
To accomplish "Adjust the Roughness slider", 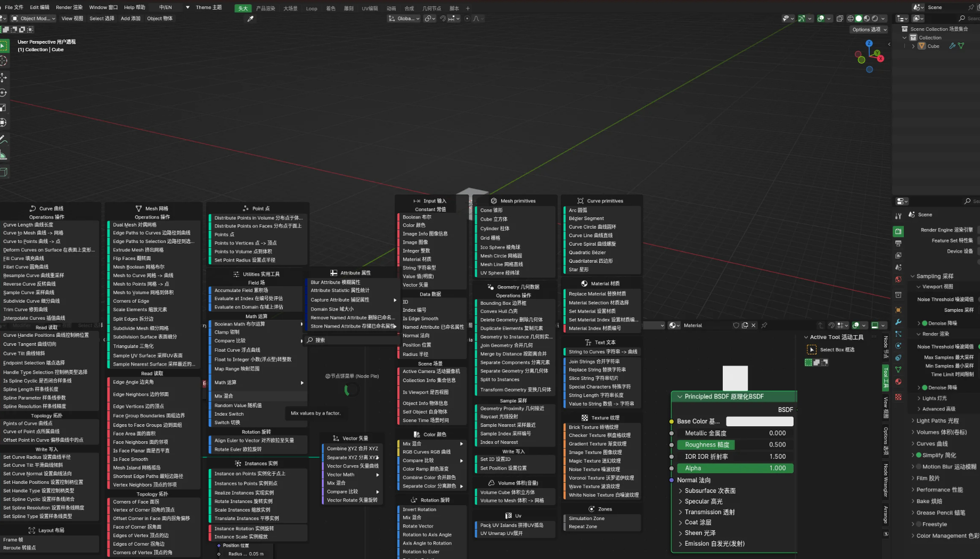I will (x=735, y=444).
